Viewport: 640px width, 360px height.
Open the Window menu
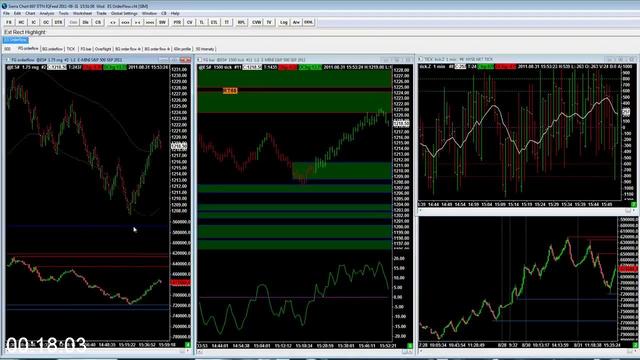[x=149, y=13]
